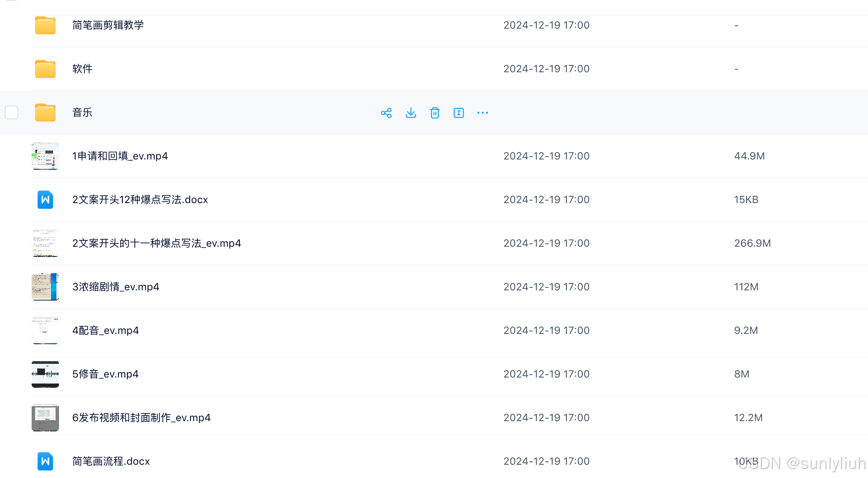Click the share icon on 音乐 row
The image size is (868, 478).
[x=386, y=113]
